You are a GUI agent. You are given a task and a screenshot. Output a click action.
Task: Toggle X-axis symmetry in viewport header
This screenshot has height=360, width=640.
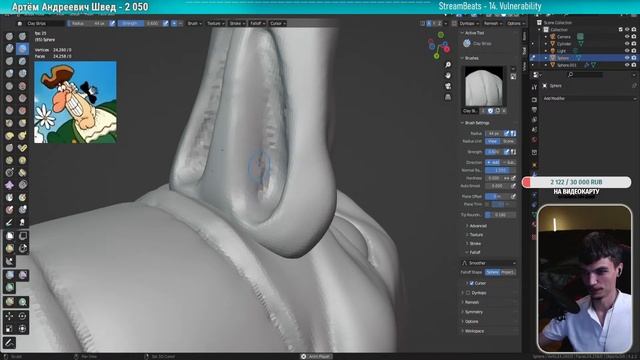429,23
